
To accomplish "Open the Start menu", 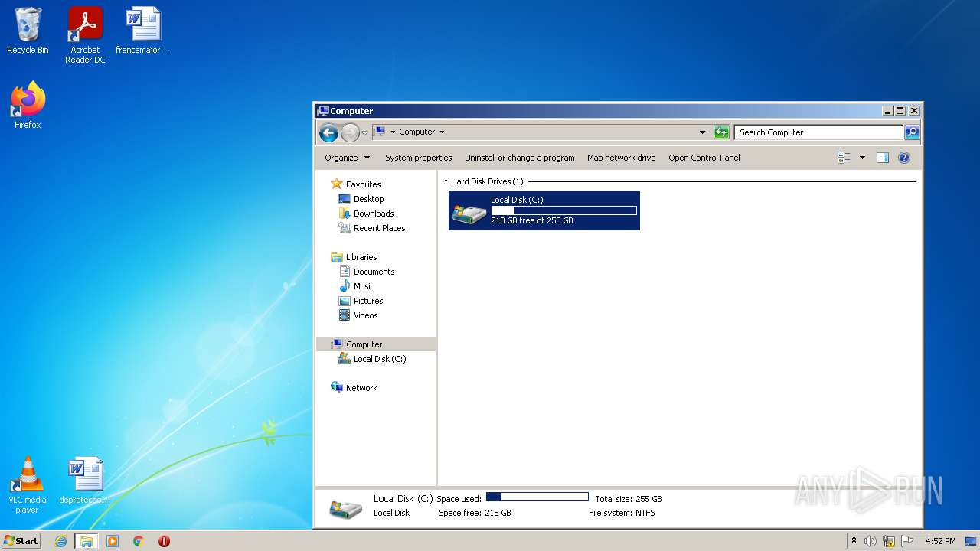I will (x=21, y=541).
